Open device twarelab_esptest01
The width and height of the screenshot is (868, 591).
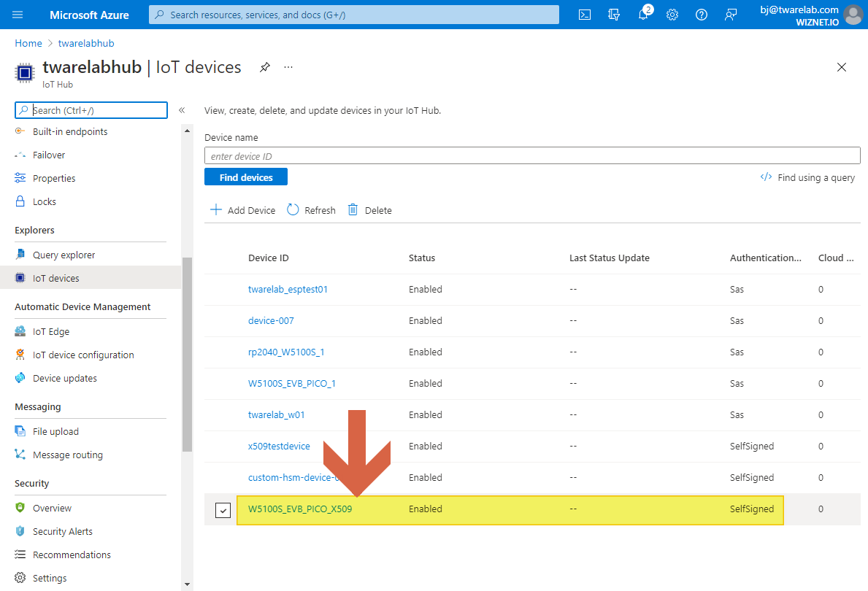288,290
